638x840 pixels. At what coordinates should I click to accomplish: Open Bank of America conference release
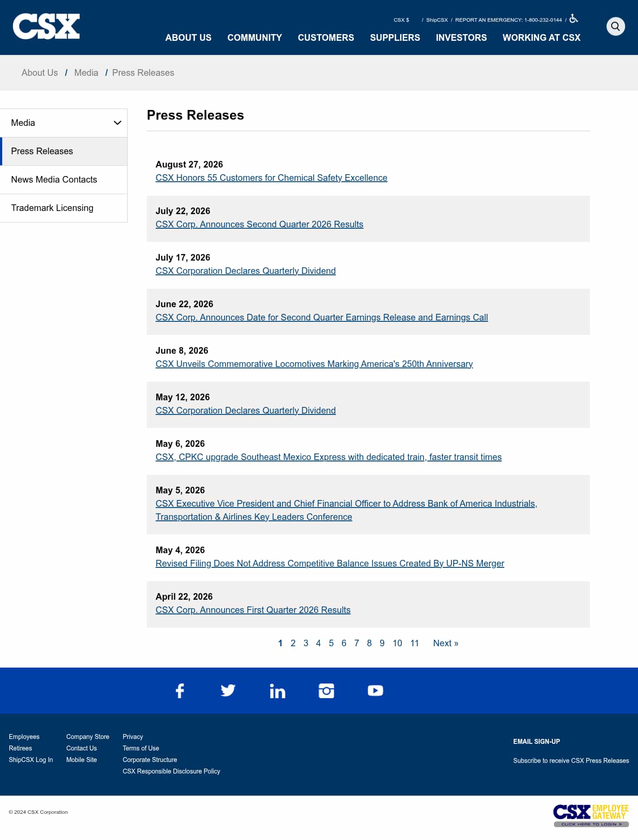[x=346, y=510]
